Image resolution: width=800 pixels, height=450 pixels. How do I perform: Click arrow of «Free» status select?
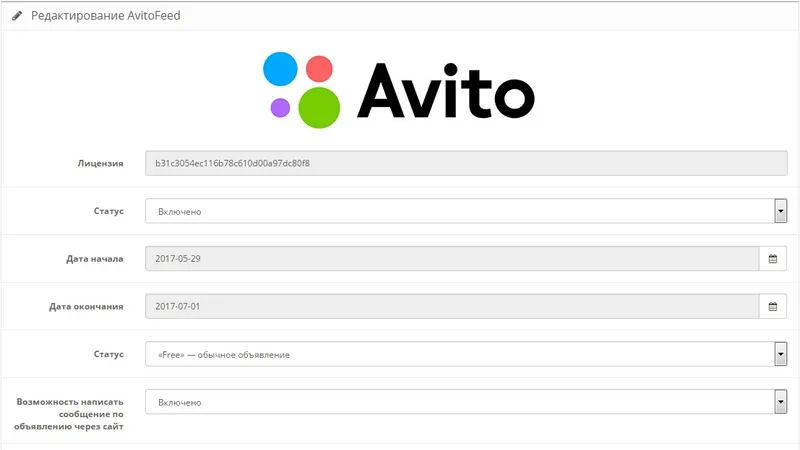tap(780, 355)
